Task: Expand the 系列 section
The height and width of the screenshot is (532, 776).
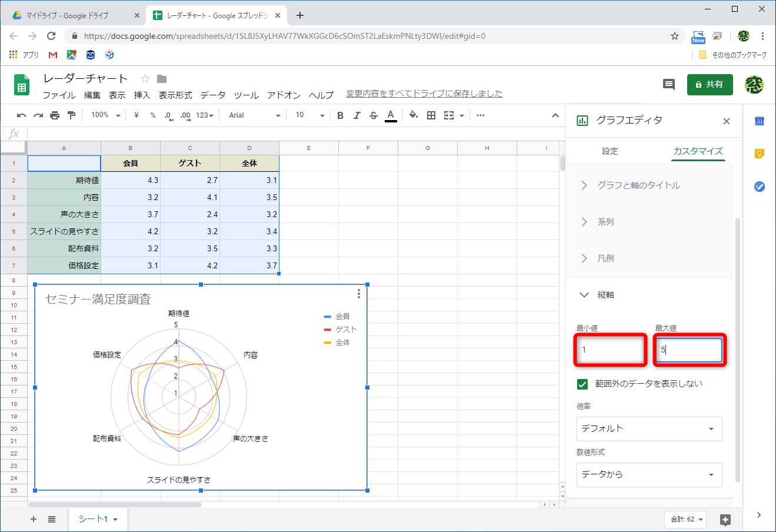Action: pyautogui.click(x=649, y=222)
